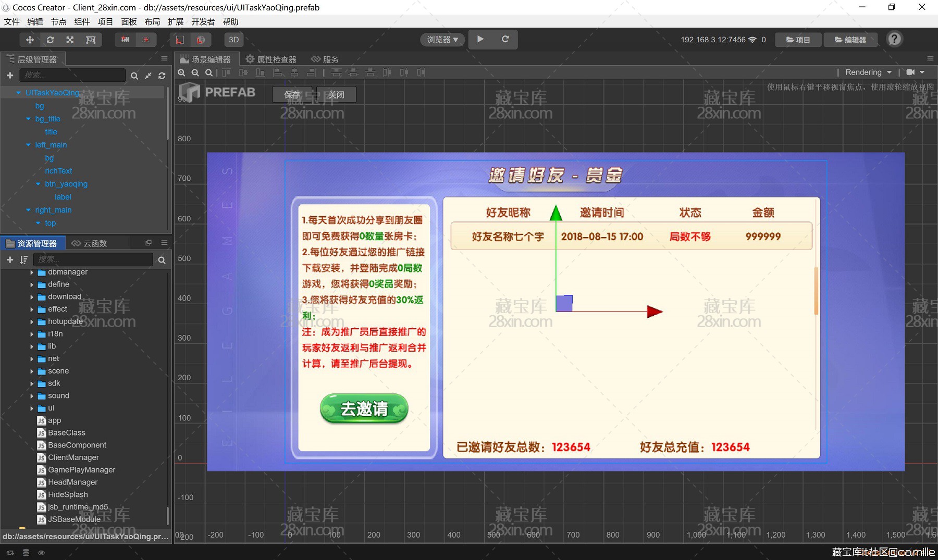The height and width of the screenshot is (560, 938).
Task: Click the hierarchy search field
Action: point(72,76)
